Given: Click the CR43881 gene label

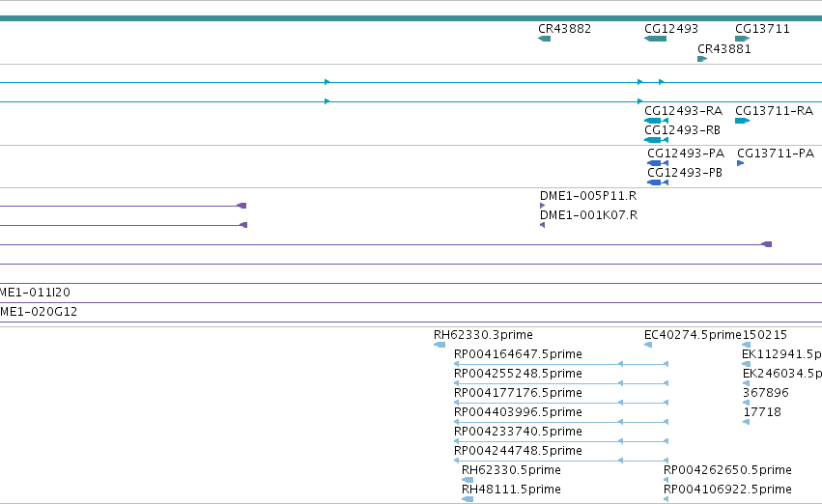Looking at the screenshot, I should tap(724, 49).
